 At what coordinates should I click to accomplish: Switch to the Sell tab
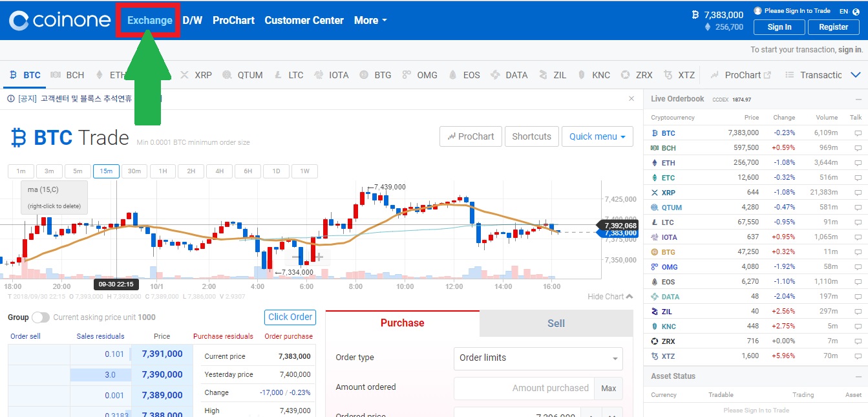click(556, 323)
